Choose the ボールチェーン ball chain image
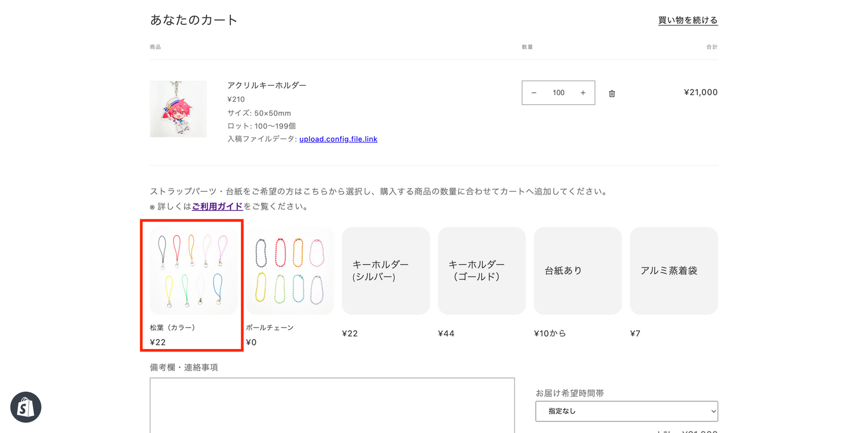The image size is (868, 433). (289, 270)
